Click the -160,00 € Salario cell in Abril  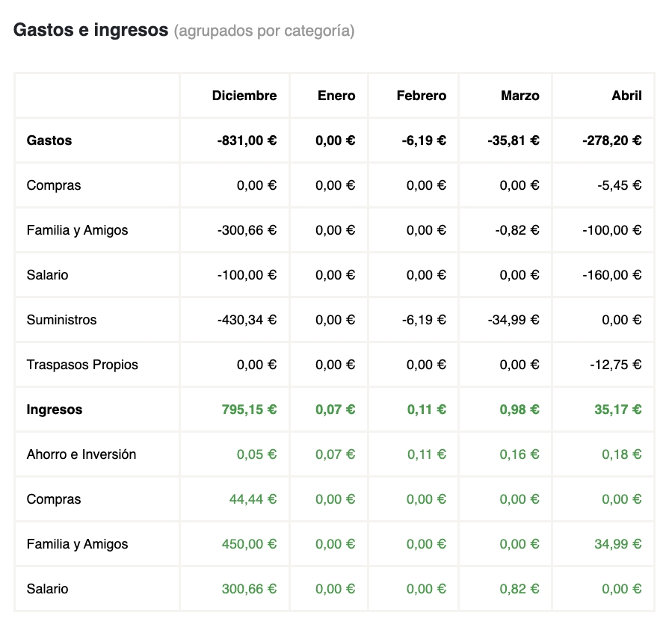tap(612, 275)
